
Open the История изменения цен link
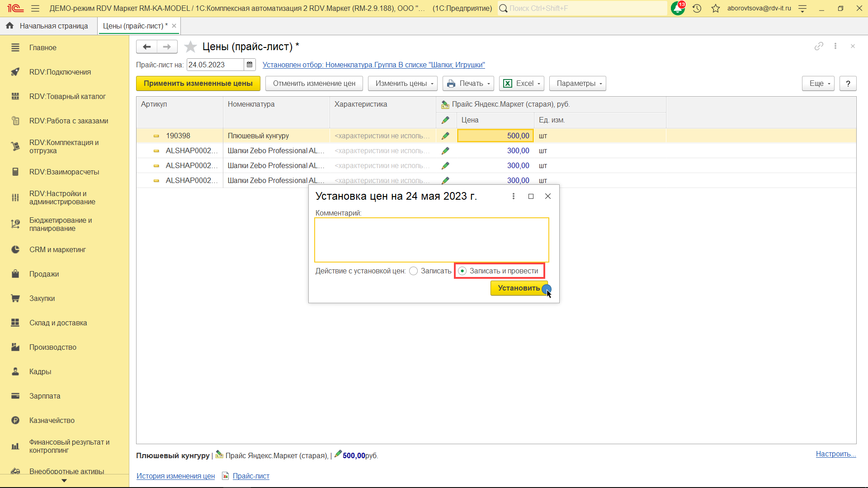click(175, 476)
